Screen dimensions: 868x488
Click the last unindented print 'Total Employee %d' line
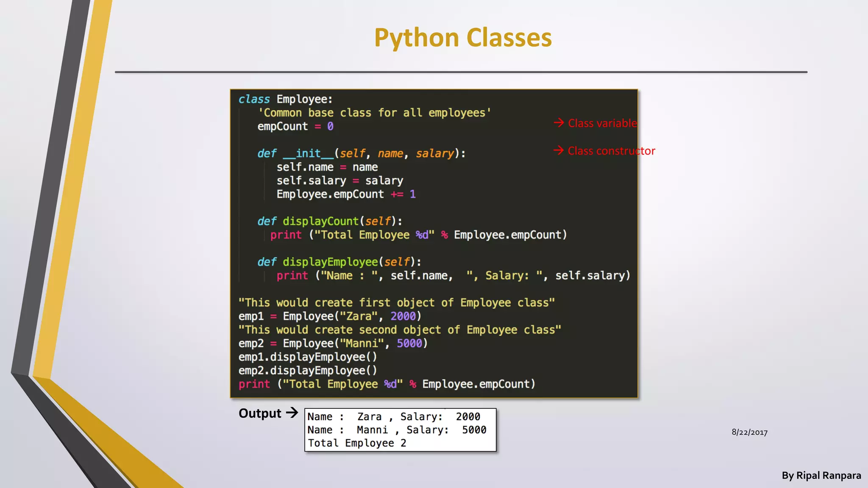click(x=387, y=384)
